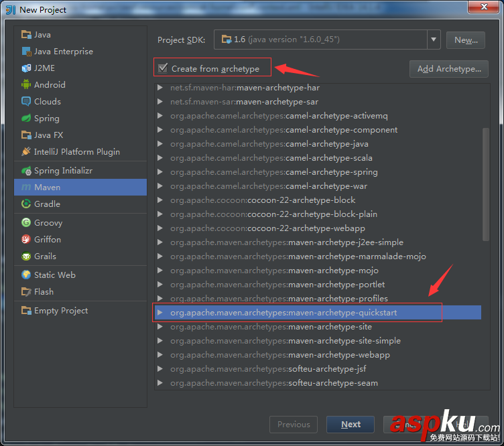Image resolution: width=504 pixels, height=446 pixels.
Task: Click the Grails icon
Action: (x=26, y=256)
